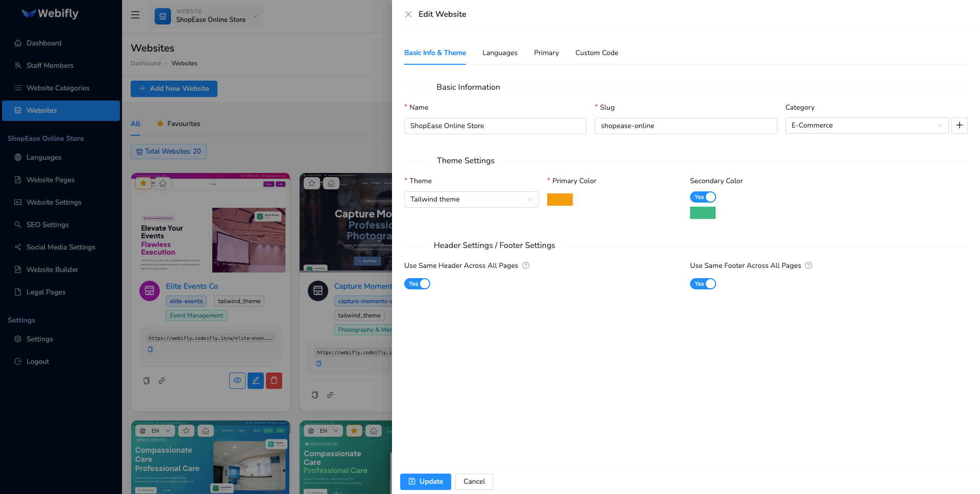Screen dimensions: 980x494
Task: Open the Favourites tab
Action: [x=178, y=123]
